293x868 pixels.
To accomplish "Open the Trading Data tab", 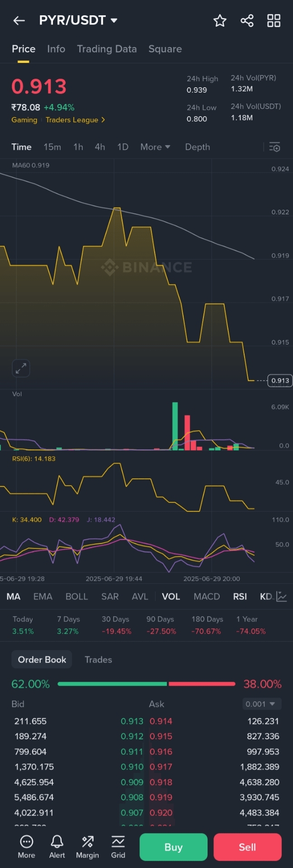I will point(107,49).
